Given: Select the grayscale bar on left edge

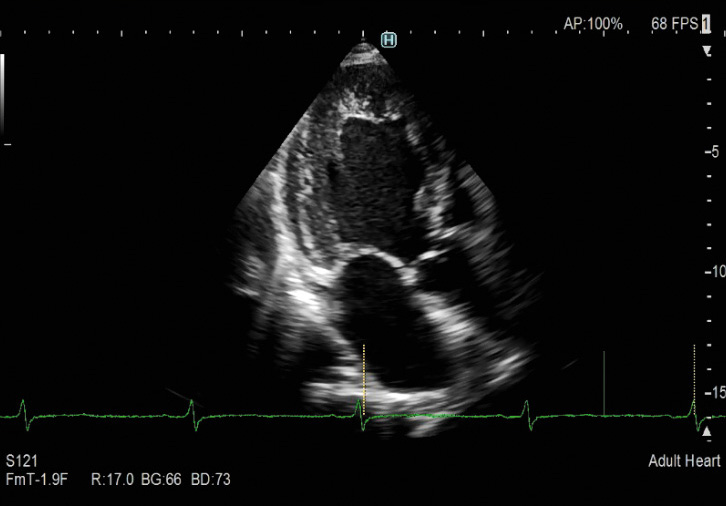Looking at the screenshot, I should tap(3, 96).
